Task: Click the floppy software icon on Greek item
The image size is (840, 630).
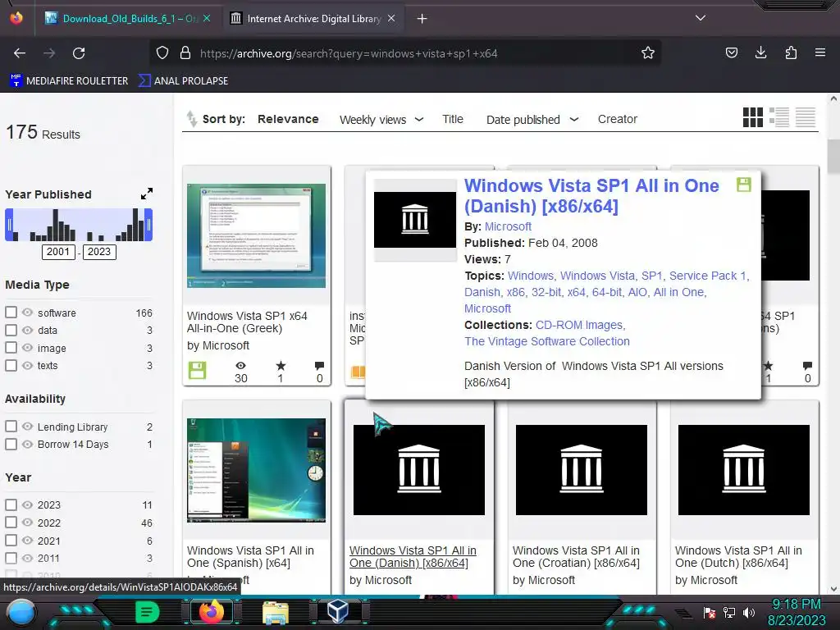Action: click(x=197, y=371)
